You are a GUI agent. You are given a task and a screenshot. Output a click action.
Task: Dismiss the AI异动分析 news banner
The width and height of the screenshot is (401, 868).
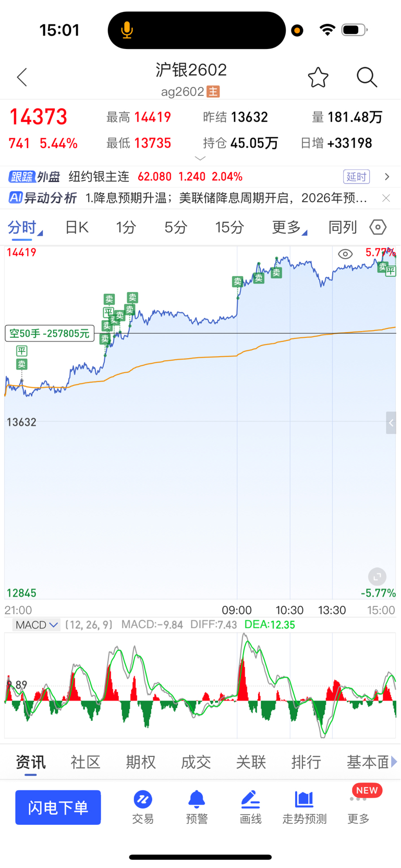[x=386, y=198]
